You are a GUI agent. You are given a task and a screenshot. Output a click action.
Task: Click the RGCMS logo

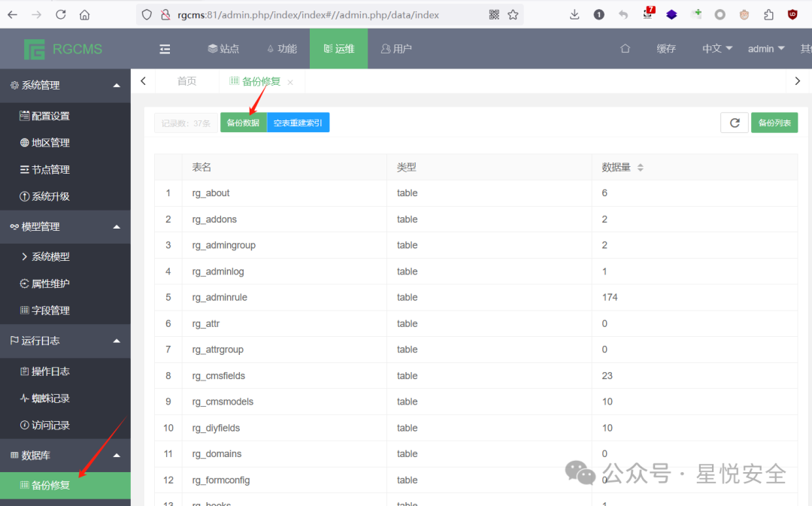tap(63, 49)
